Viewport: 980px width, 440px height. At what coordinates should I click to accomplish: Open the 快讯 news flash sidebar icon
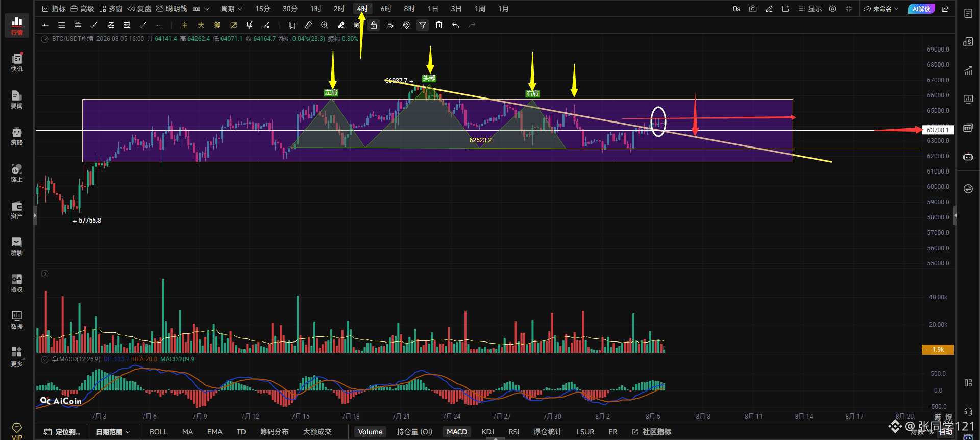pos(17,62)
